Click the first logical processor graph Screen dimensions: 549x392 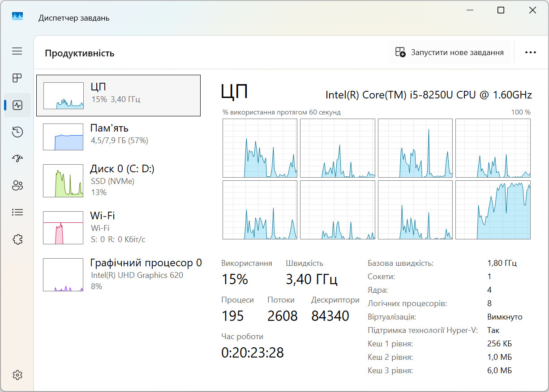260,148
